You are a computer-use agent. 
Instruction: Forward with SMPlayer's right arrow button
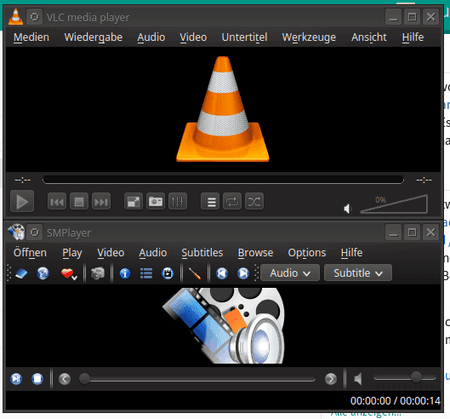[x=331, y=379]
